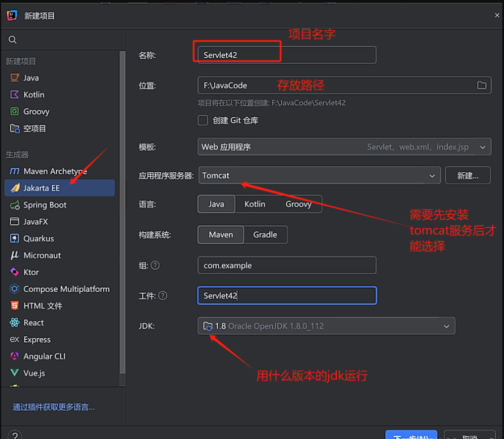Open the help question mark for 工件
Image resolution: width=504 pixels, height=439 pixels.
click(163, 296)
